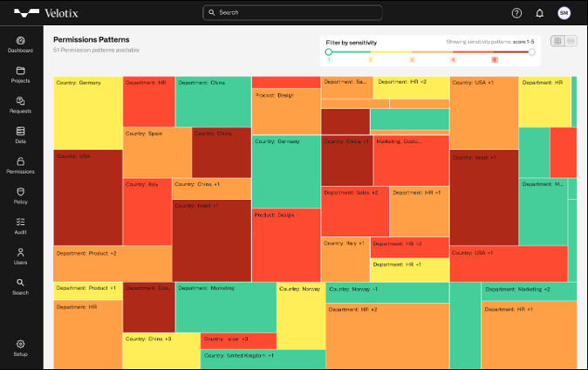
Task: Open the orange Country: USA +1 tile
Action: click(484, 113)
